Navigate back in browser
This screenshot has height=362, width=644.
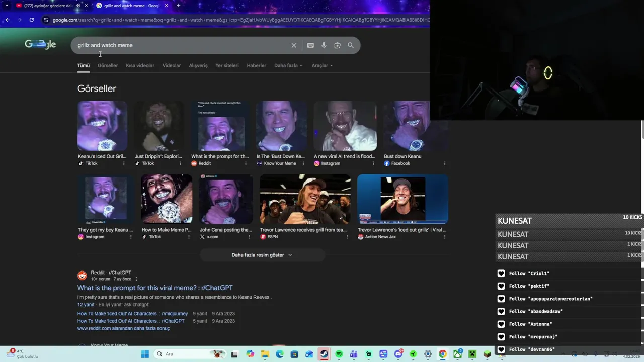[x=7, y=20]
